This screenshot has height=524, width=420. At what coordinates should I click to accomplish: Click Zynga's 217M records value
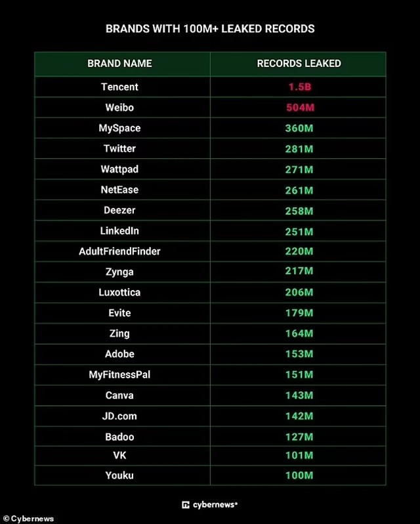pyautogui.click(x=299, y=272)
